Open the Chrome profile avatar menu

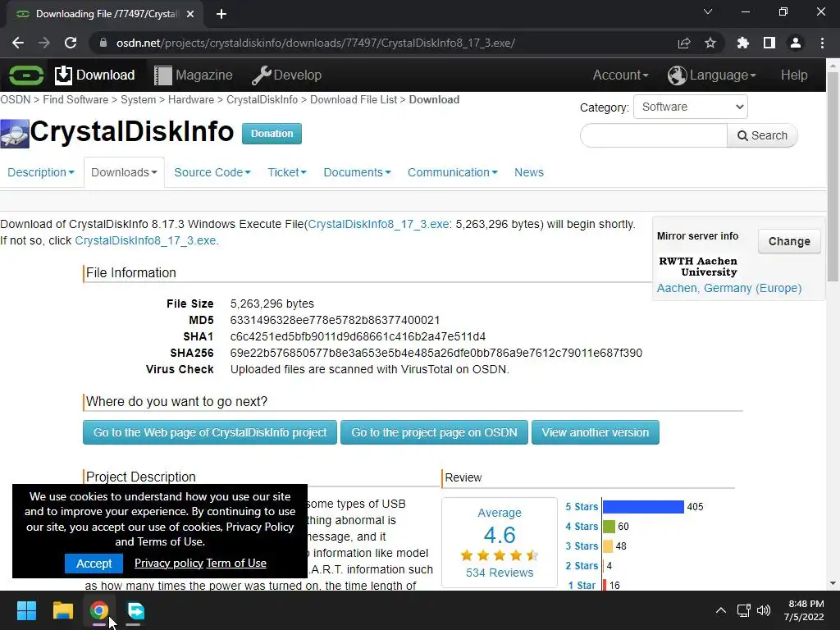click(796, 43)
